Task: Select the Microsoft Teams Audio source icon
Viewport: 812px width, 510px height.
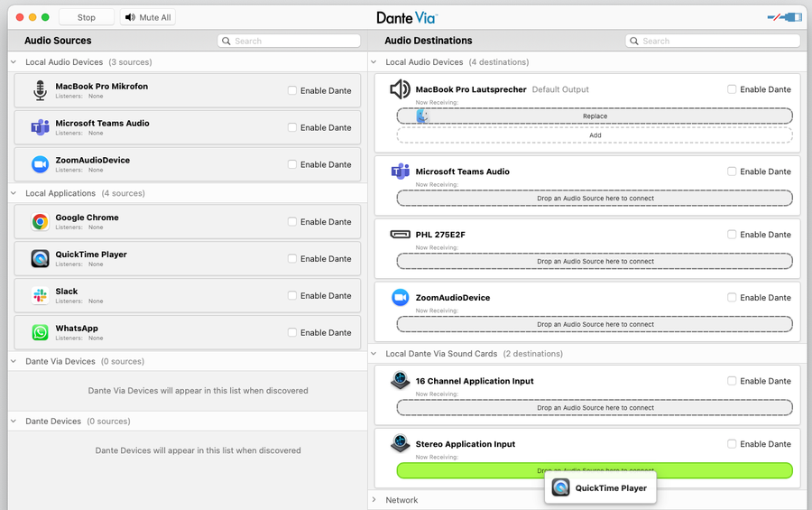Action: pos(40,127)
